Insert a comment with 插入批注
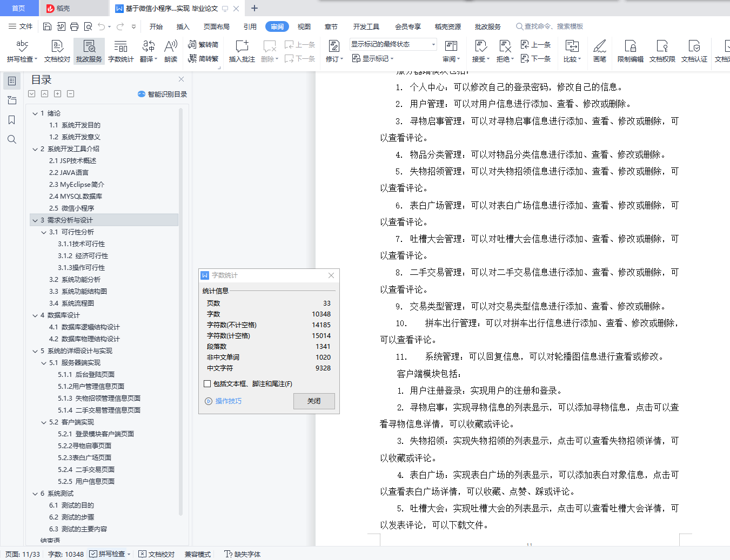 tap(242, 51)
